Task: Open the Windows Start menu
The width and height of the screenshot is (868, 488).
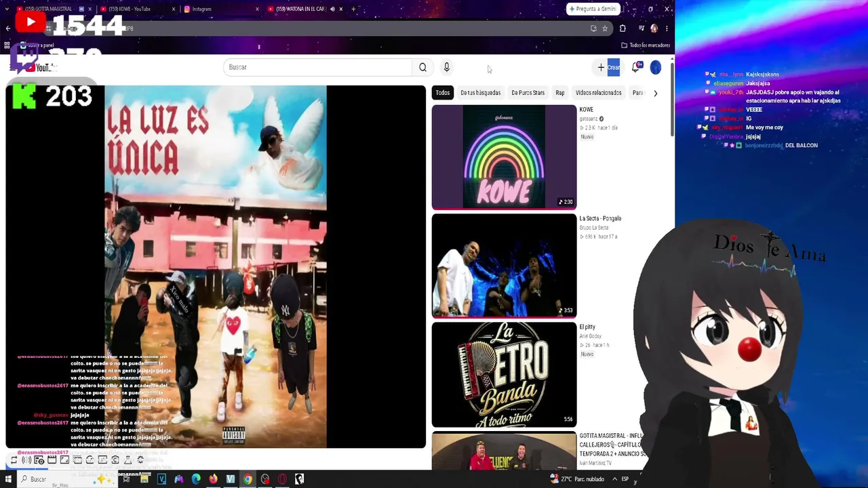Action: tap(8, 479)
